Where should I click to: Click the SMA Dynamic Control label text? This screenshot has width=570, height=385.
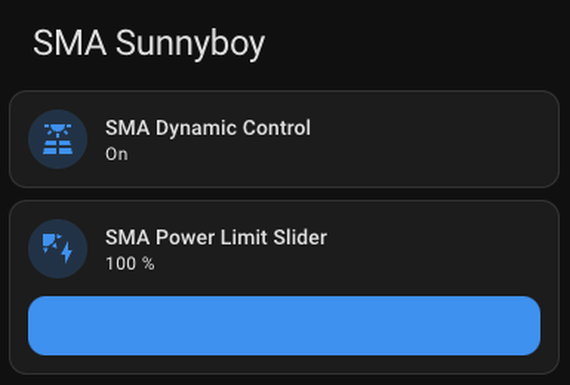[208, 128]
